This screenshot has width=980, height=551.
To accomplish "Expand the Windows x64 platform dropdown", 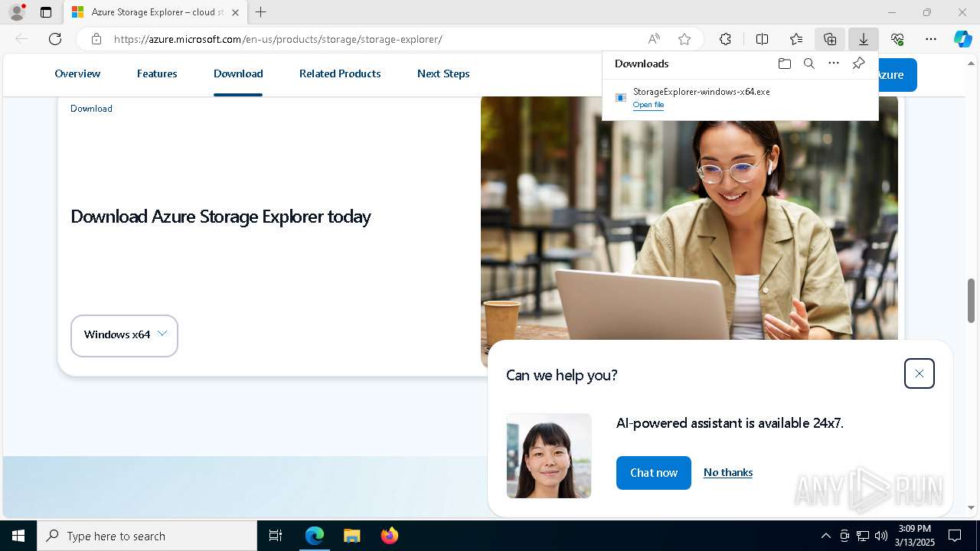I will click(124, 335).
